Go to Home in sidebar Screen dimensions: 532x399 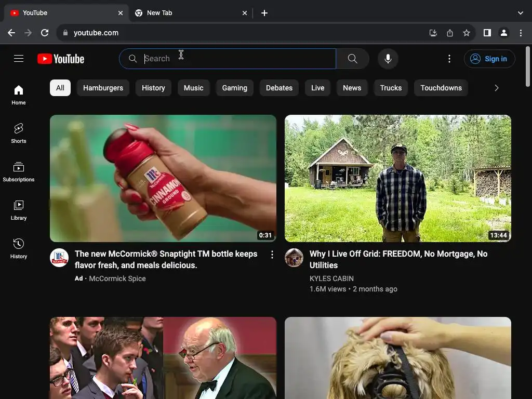tap(19, 95)
